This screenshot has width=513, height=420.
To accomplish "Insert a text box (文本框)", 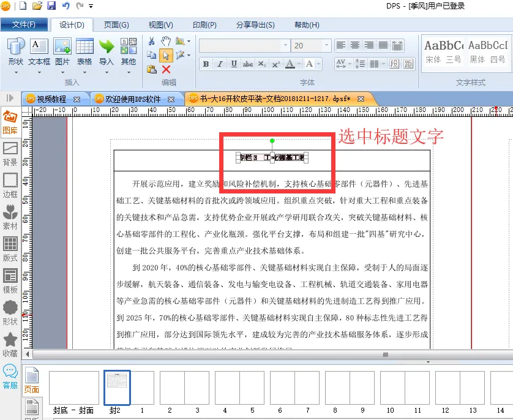I will point(39,52).
